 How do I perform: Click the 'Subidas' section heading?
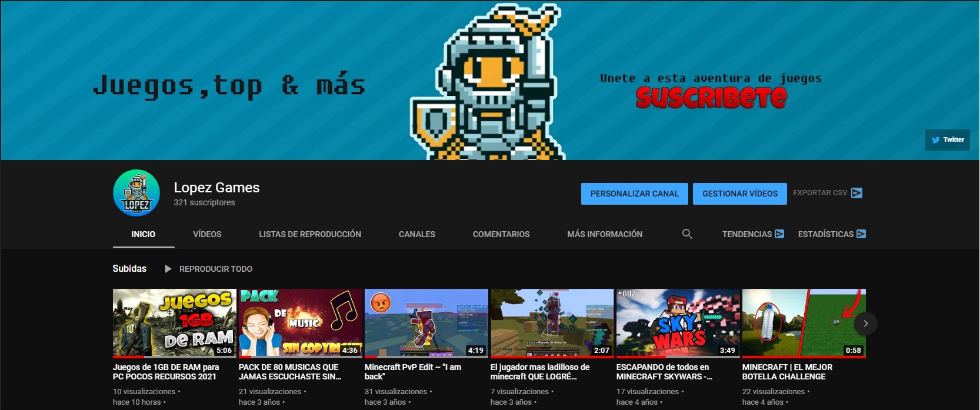[129, 268]
